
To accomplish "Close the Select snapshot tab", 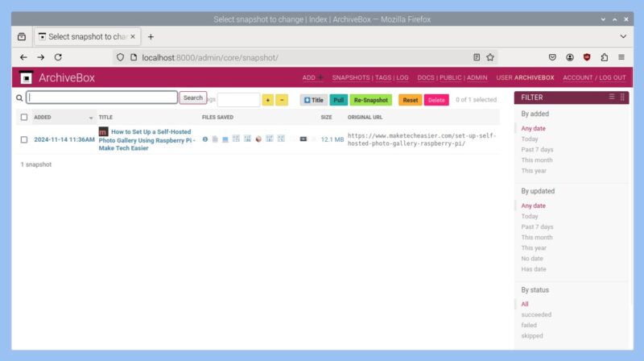I will (133, 36).
